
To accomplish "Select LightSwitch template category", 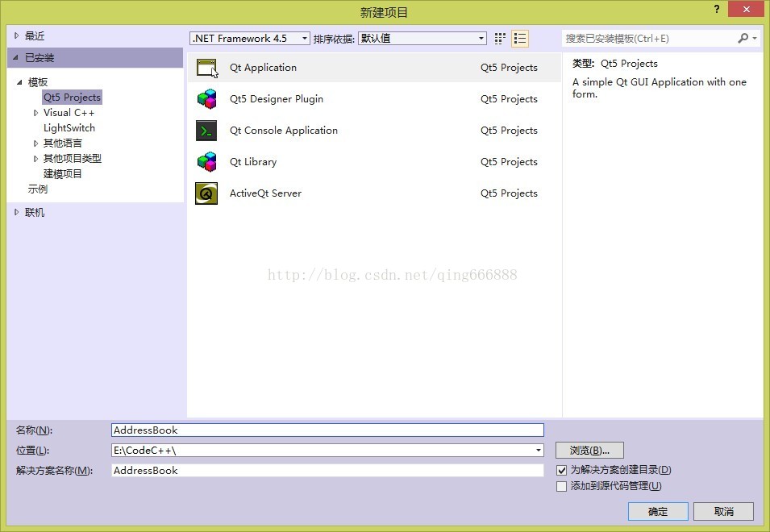I will tap(69, 128).
